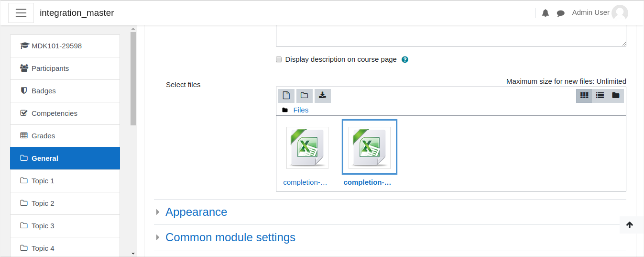Click the add file icon in file manager
Viewport: 644px width, 257px height.
(286, 96)
